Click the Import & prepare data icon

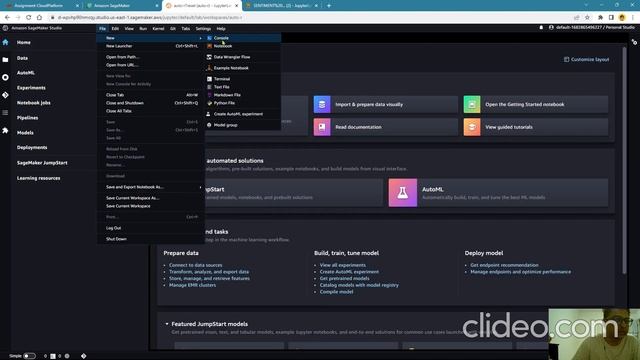322,104
